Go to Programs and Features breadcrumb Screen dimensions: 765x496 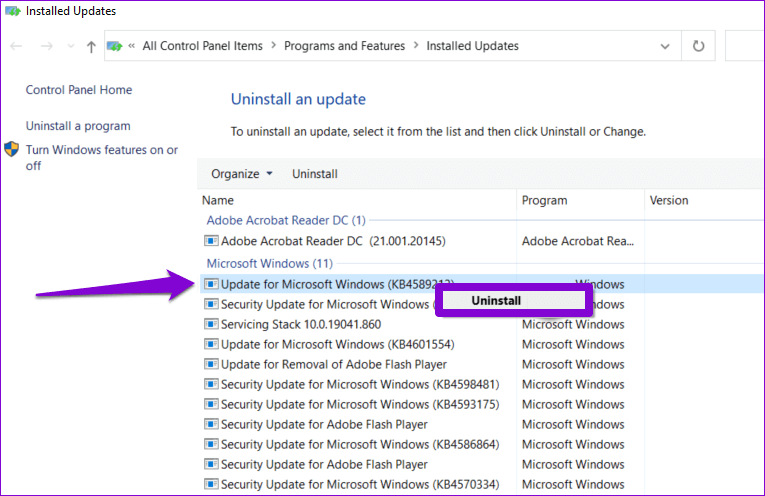point(344,46)
